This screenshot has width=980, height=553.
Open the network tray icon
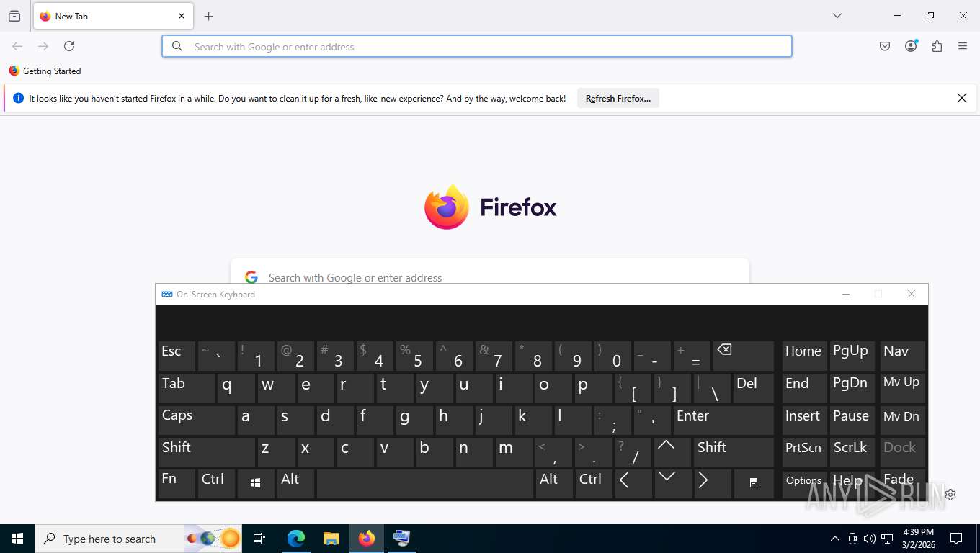point(887,539)
